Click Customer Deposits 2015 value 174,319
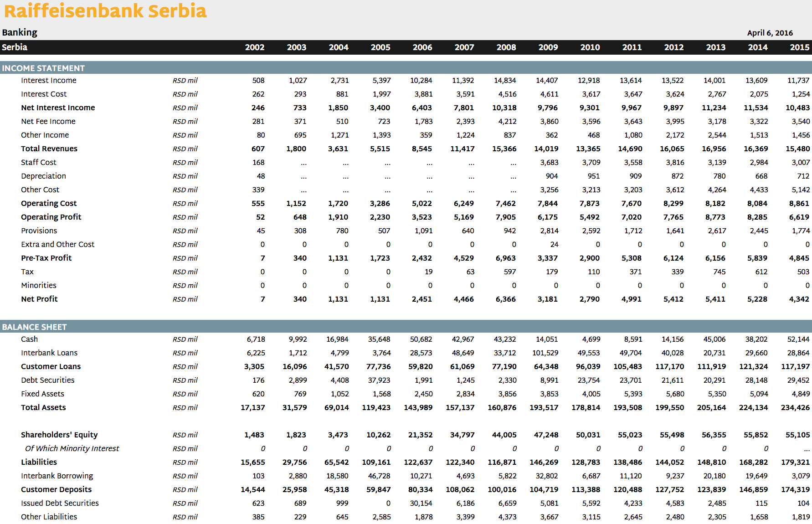Viewport: 812px width, 524px height. pyautogui.click(x=795, y=490)
